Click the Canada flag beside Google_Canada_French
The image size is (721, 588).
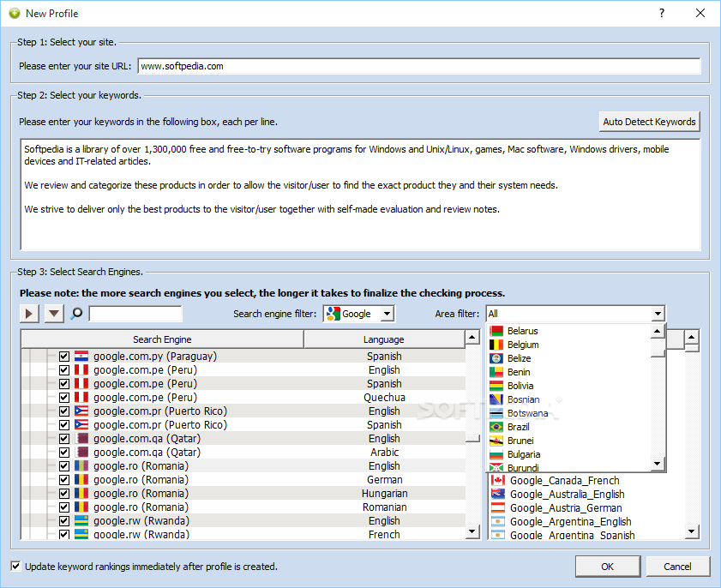point(498,480)
